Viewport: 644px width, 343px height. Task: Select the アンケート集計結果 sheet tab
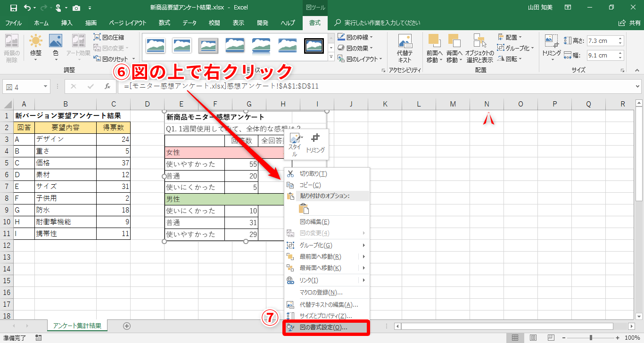[x=77, y=326]
